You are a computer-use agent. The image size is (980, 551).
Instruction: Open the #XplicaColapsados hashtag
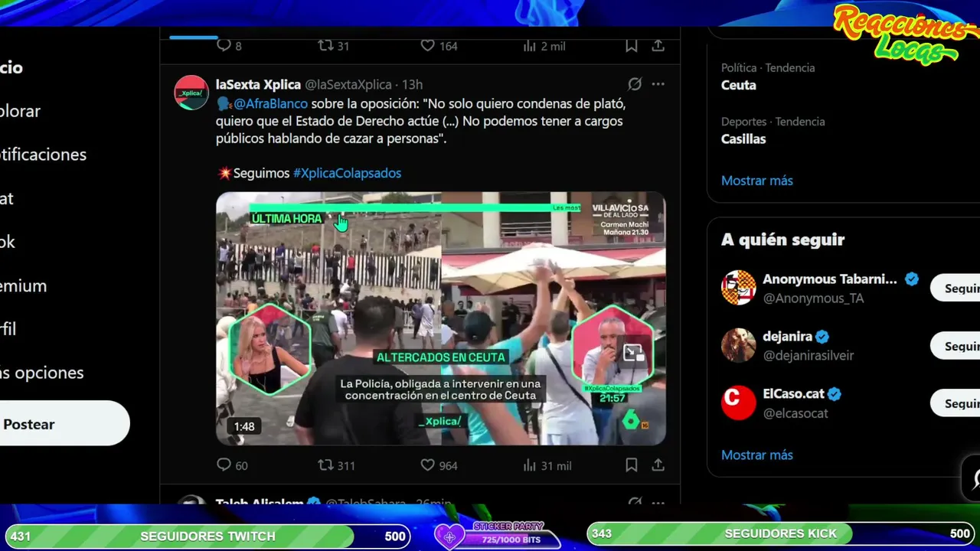(347, 173)
